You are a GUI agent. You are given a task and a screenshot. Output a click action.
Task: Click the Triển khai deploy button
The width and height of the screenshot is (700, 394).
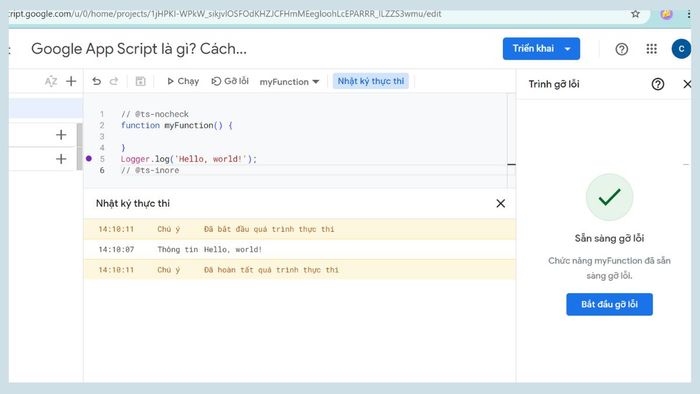click(x=533, y=49)
